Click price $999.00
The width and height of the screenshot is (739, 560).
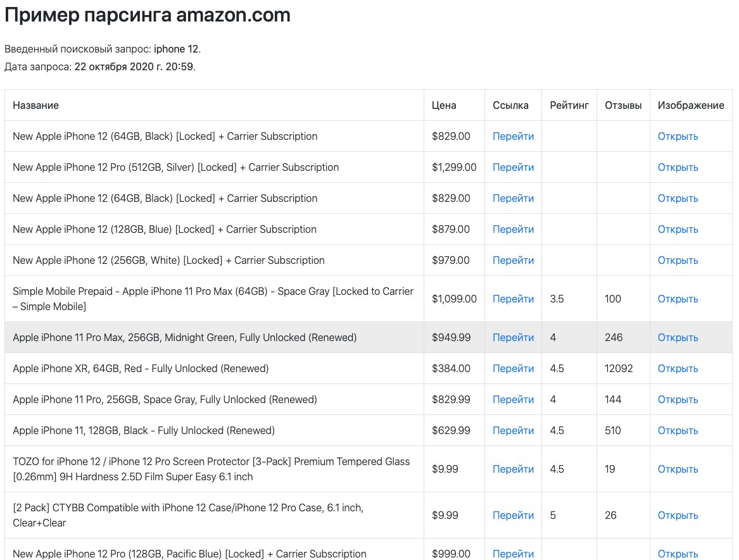[451, 554]
